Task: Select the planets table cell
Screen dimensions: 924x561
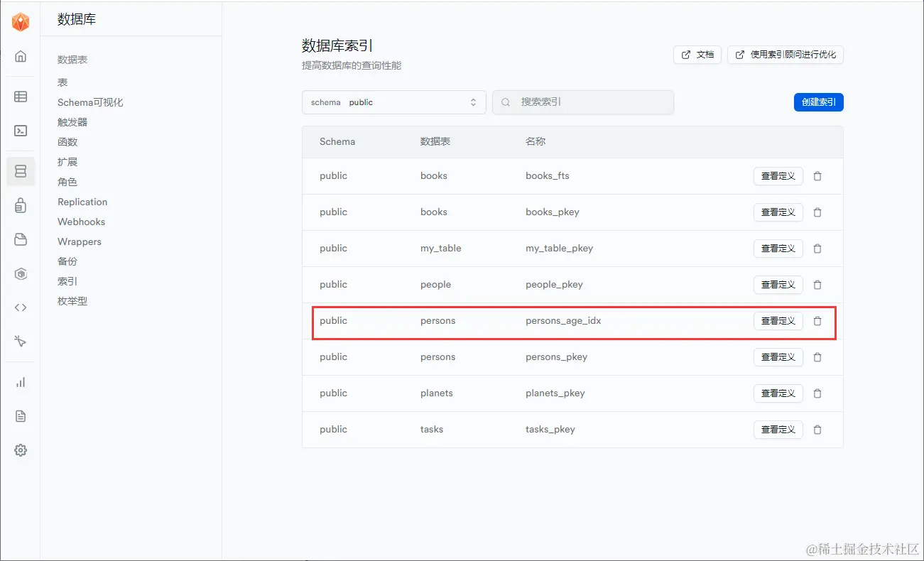Action: click(x=437, y=393)
